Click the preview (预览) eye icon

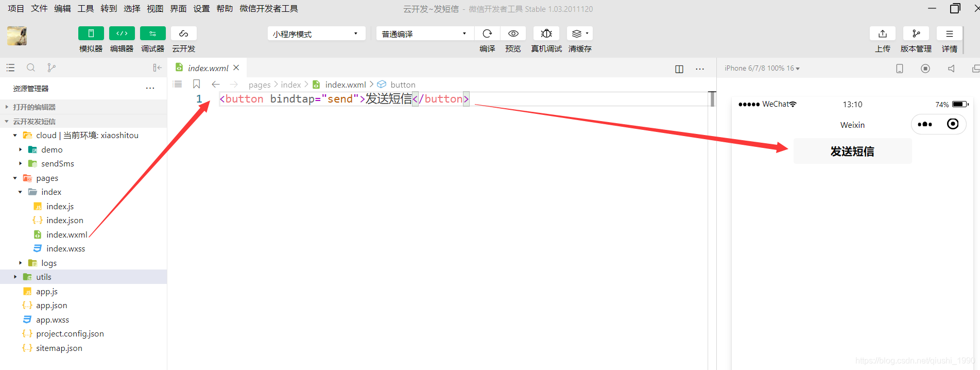click(513, 33)
